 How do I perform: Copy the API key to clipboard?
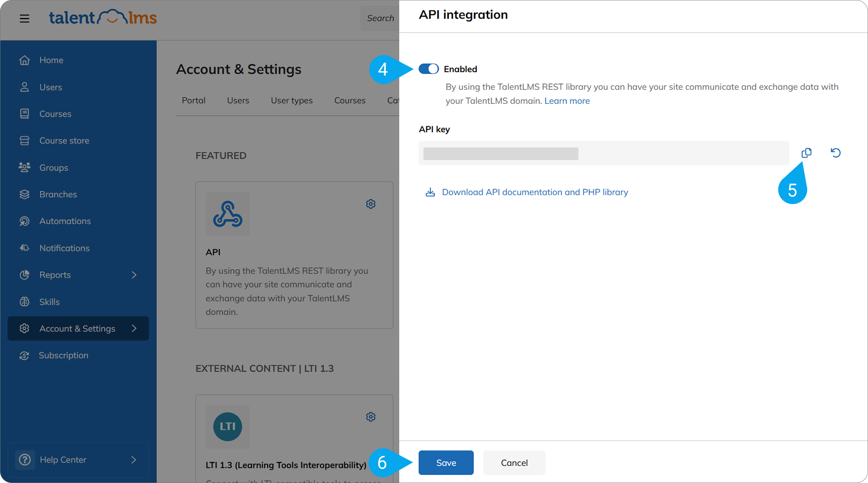(807, 153)
